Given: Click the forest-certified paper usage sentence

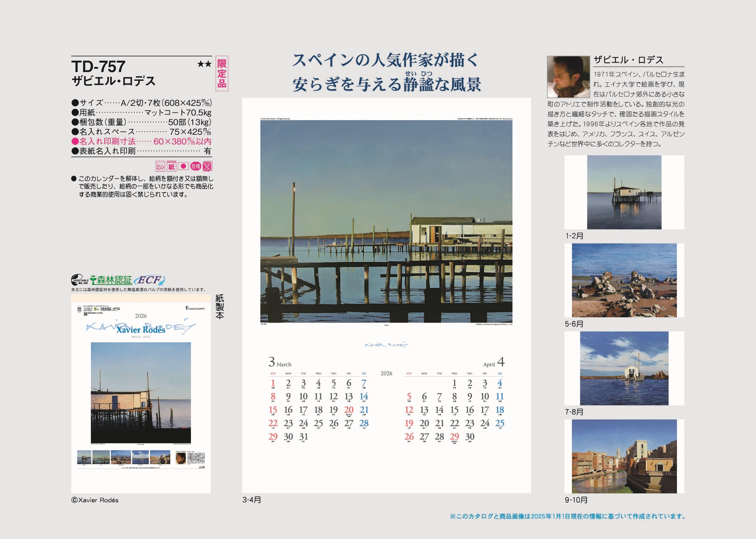Looking at the screenshot, I should 138,290.
